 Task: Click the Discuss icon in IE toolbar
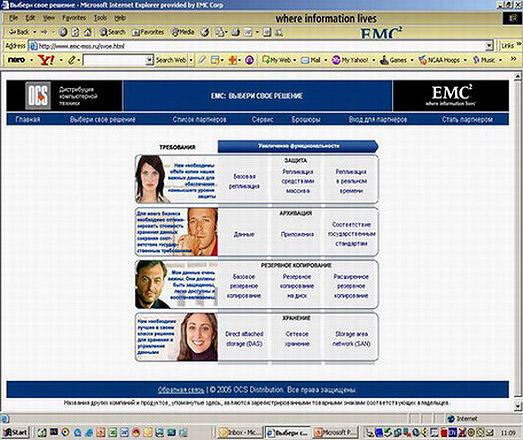tap(267, 32)
